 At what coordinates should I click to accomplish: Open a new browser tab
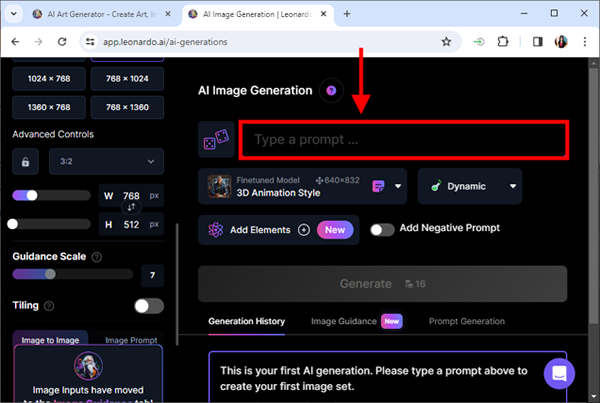[347, 14]
